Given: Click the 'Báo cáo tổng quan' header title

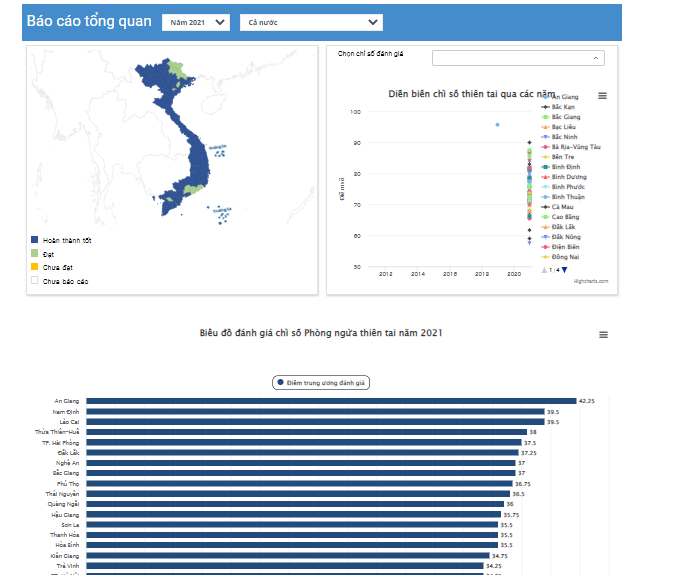Looking at the screenshot, I should tap(88, 22).
